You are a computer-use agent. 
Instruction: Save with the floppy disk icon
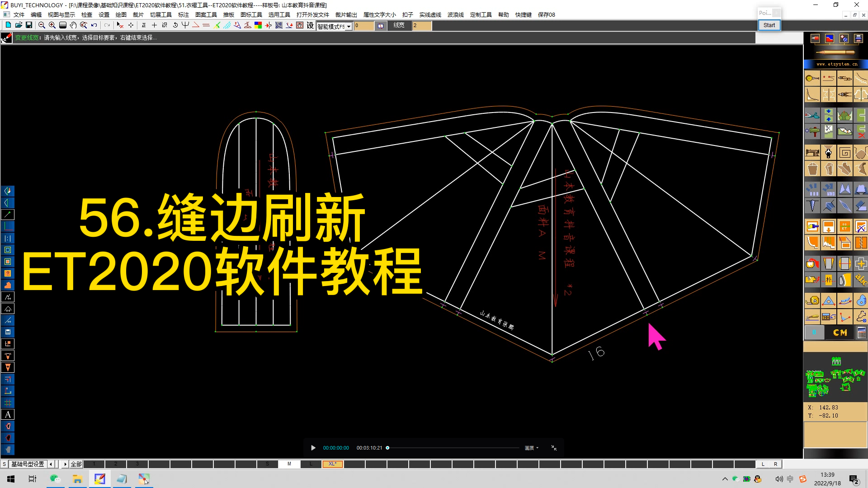(x=29, y=25)
